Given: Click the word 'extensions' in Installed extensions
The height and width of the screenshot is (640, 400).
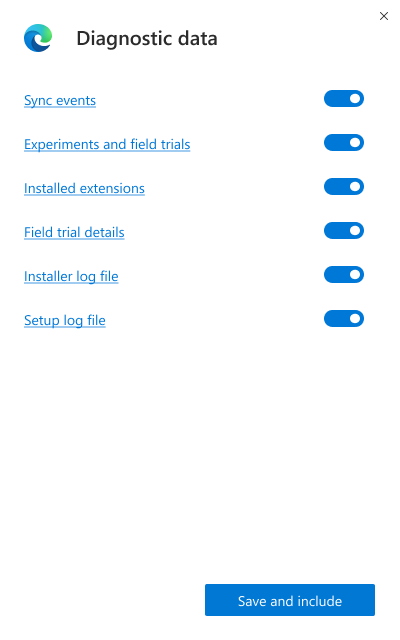Looking at the screenshot, I should click(x=112, y=189).
